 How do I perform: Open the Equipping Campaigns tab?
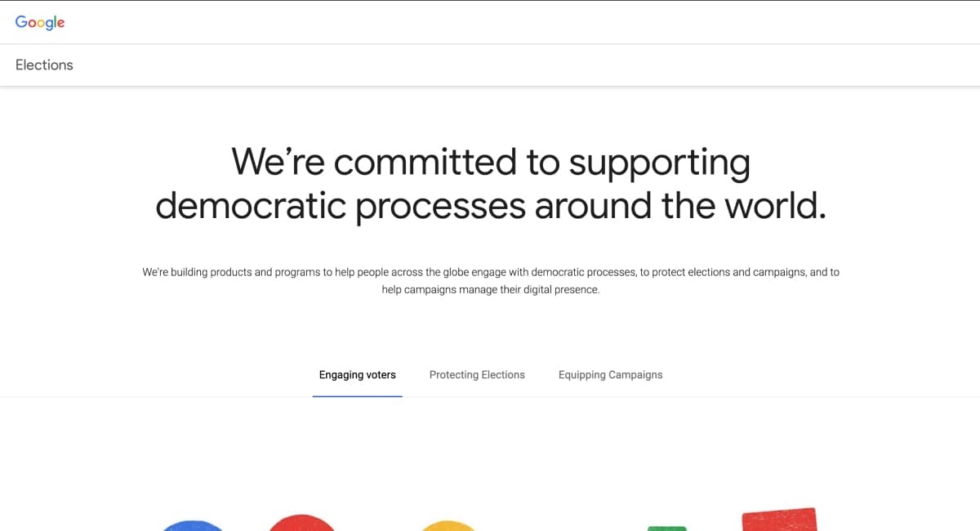click(610, 375)
